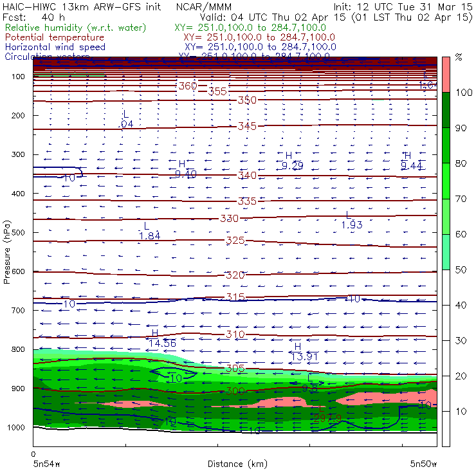Screen dimensions: 476x476
Task: Select the 355 potential temperature label
Action: tap(217, 91)
